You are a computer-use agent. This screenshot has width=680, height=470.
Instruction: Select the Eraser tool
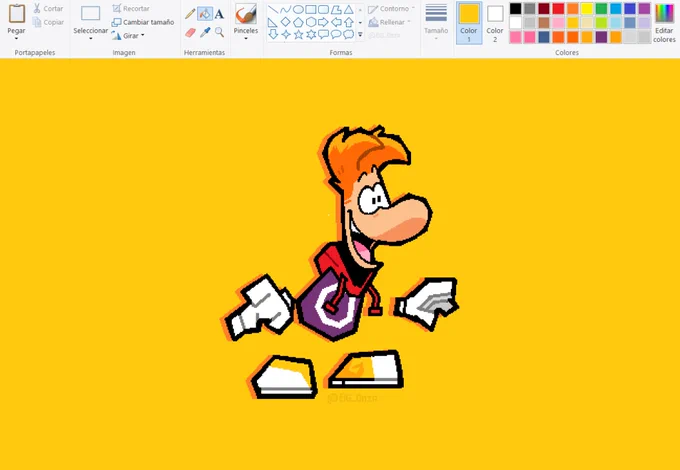(190, 32)
